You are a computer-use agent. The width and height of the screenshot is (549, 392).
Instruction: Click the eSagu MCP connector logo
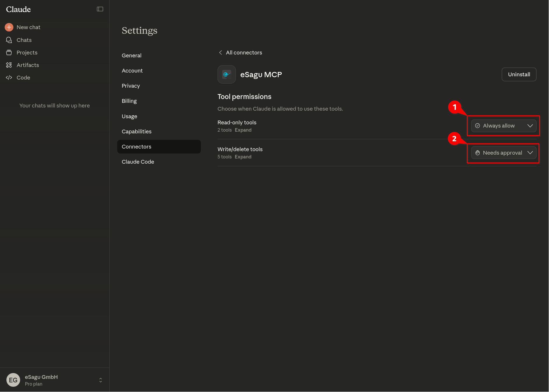(x=227, y=75)
